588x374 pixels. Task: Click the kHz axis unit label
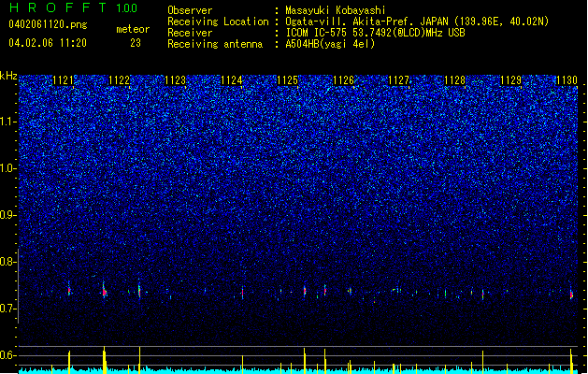pos(8,76)
